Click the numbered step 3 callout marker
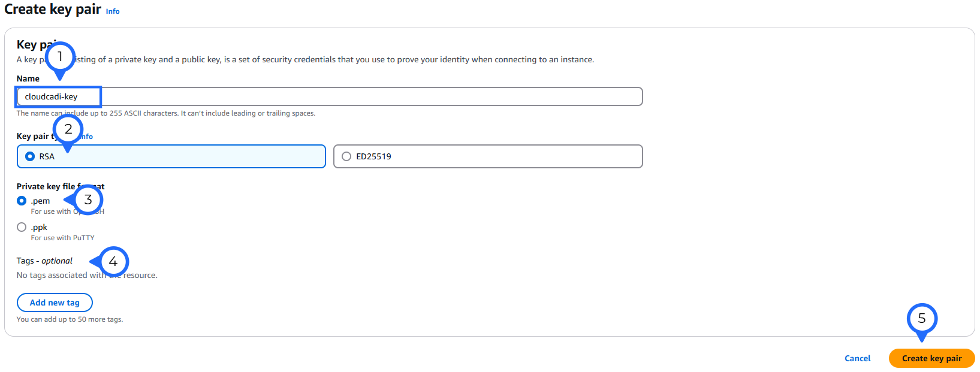Image resolution: width=980 pixels, height=372 pixels. pos(88,199)
